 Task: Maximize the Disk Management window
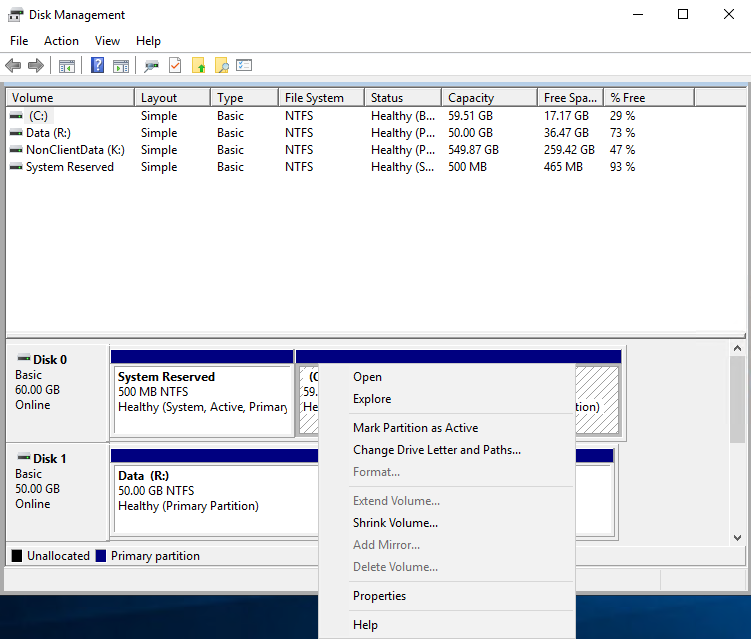point(683,14)
